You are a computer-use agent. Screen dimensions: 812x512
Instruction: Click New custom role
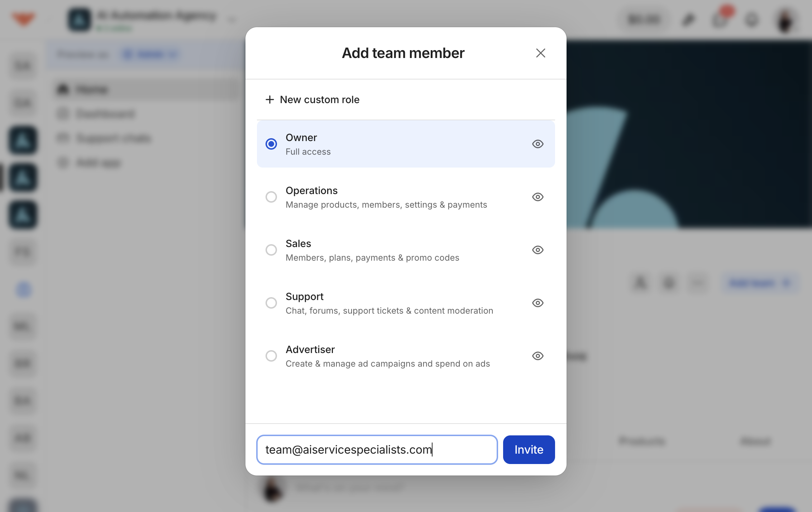click(x=312, y=100)
